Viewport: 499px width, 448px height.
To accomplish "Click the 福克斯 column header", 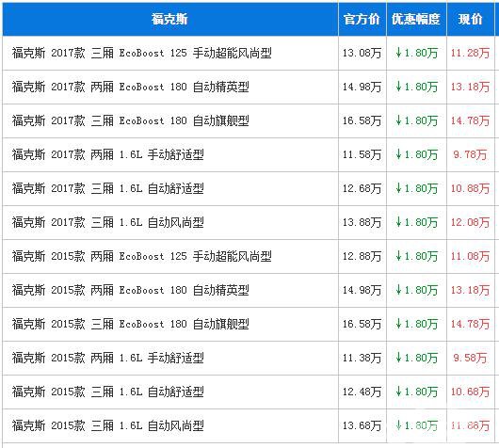I will click(169, 19).
